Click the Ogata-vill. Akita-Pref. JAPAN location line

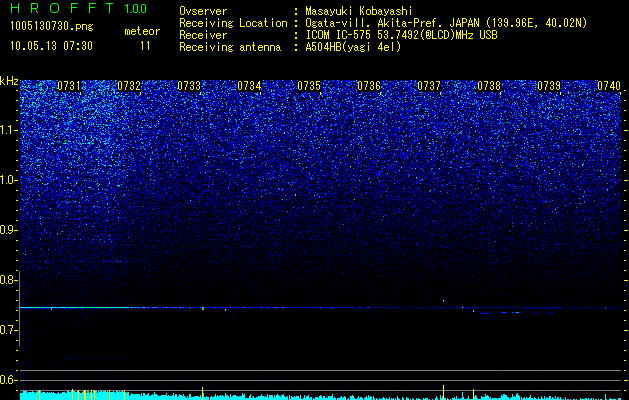pyautogui.click(x=446, y=23)
